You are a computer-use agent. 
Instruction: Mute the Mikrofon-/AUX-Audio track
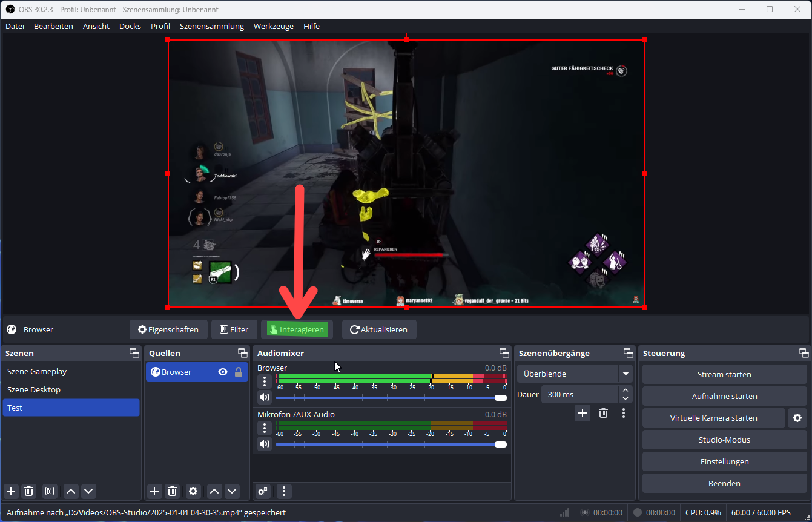pos(265,444)
